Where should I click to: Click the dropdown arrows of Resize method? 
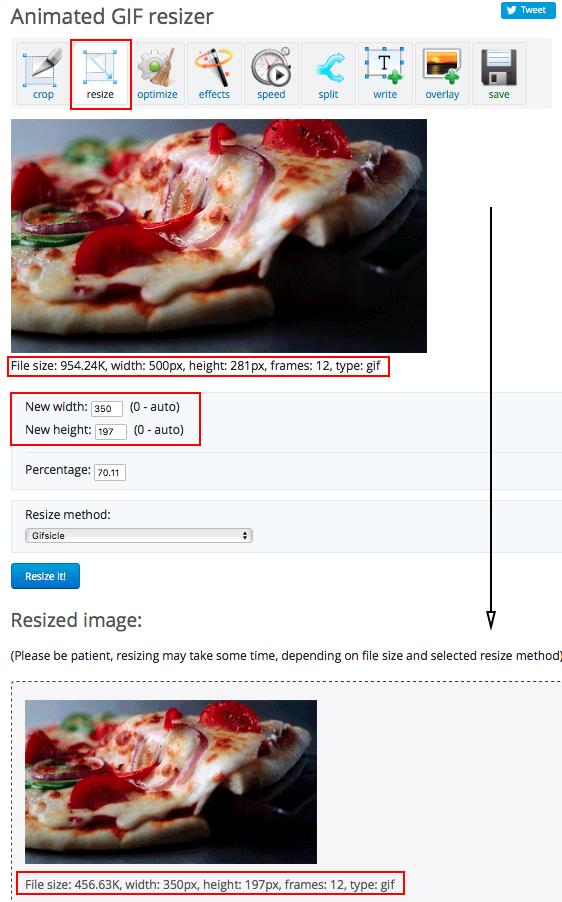point(245,536)
